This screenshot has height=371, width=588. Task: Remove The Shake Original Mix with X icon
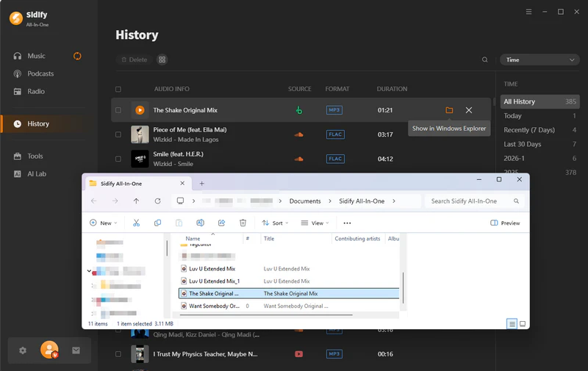[469, 110]
